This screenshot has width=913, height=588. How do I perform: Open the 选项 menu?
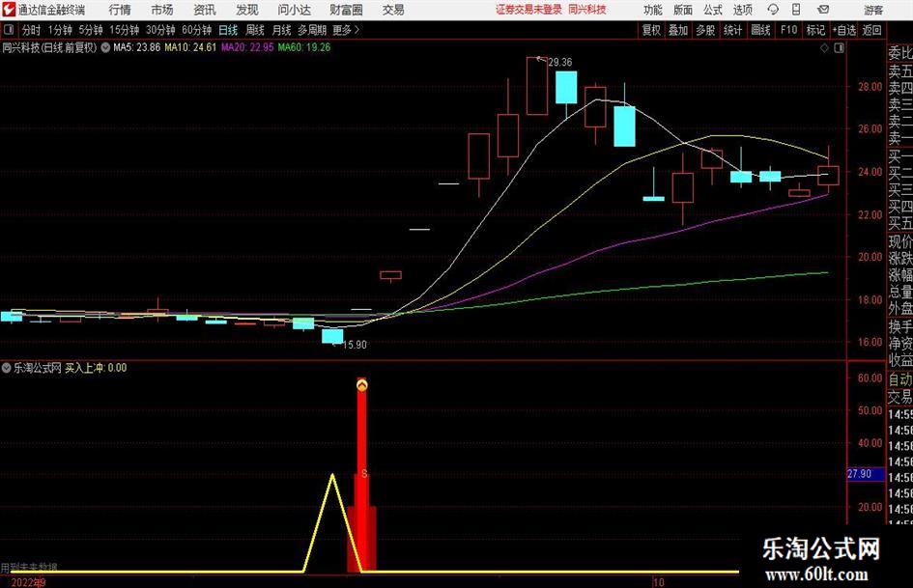tap(742, 10)
